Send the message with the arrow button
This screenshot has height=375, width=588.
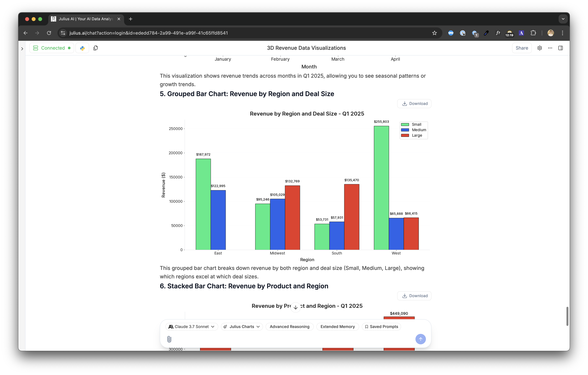coord(421,339)
